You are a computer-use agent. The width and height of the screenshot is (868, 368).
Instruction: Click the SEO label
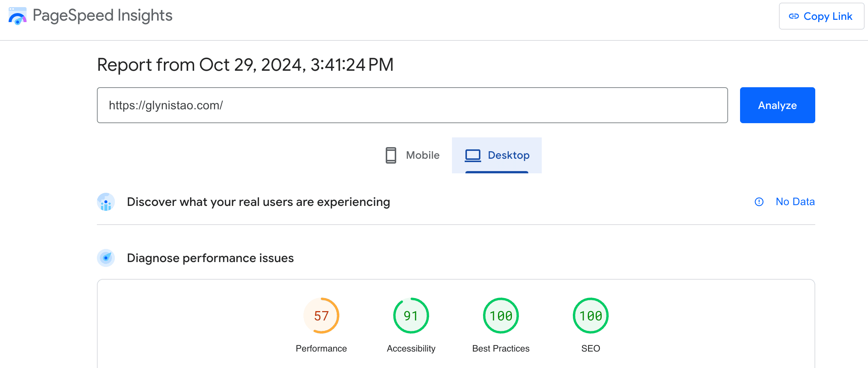(591, 349)
